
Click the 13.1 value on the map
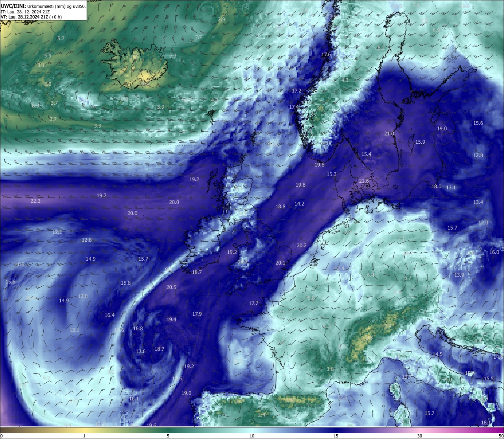[451, 188]
